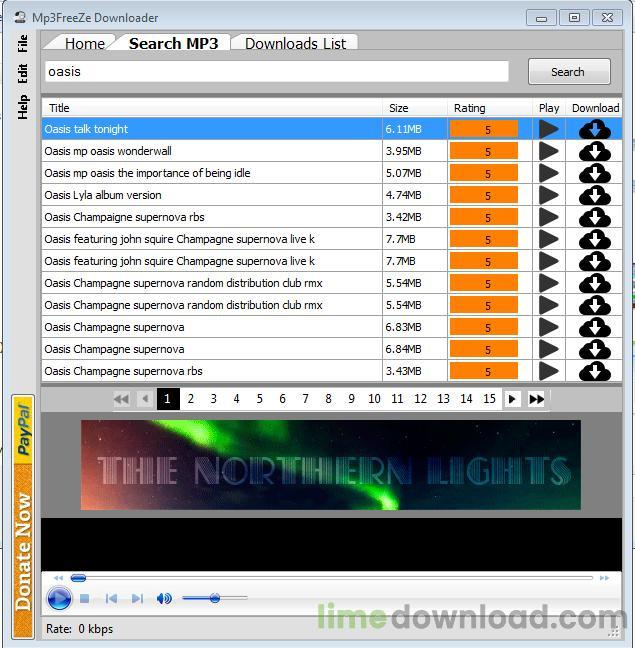Open the Help menu
This screenshot has width=635, height=648.
(23, 107)
